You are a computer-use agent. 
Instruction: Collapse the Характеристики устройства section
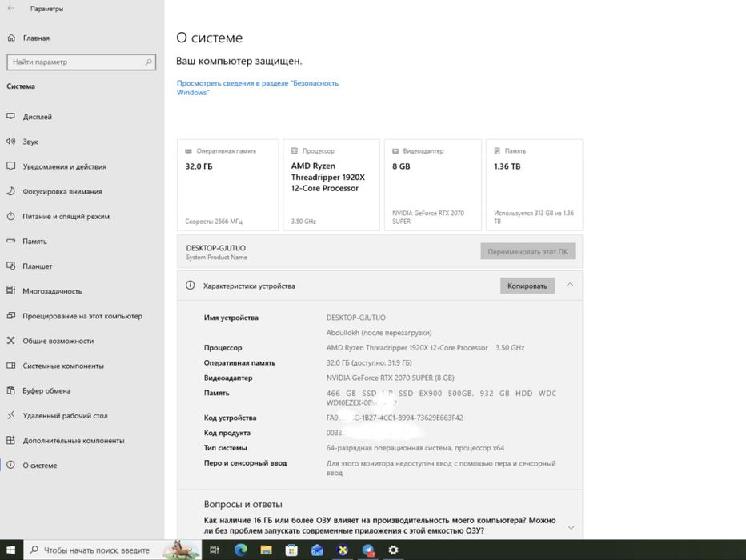tap(570, 285)
